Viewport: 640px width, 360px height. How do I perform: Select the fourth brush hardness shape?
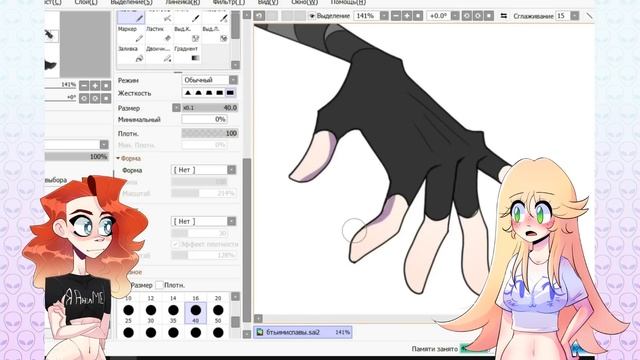[220, 93]
